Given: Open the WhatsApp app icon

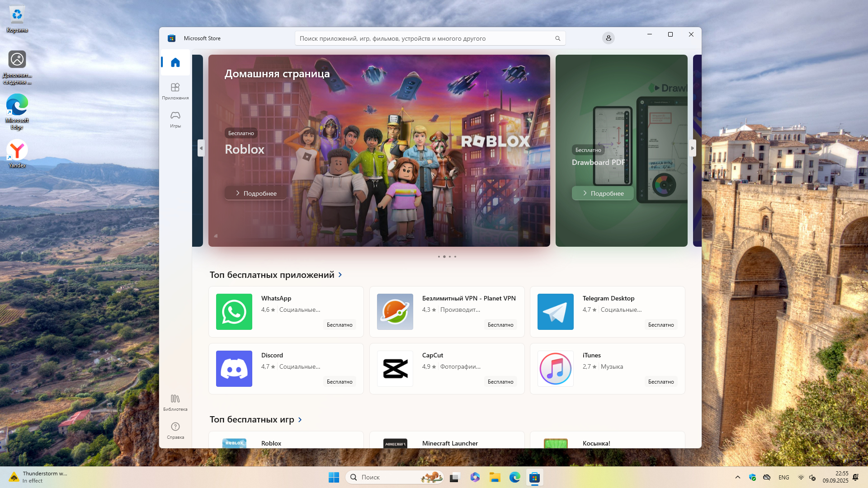Looking at the screenshot, I should coord(234,312).
